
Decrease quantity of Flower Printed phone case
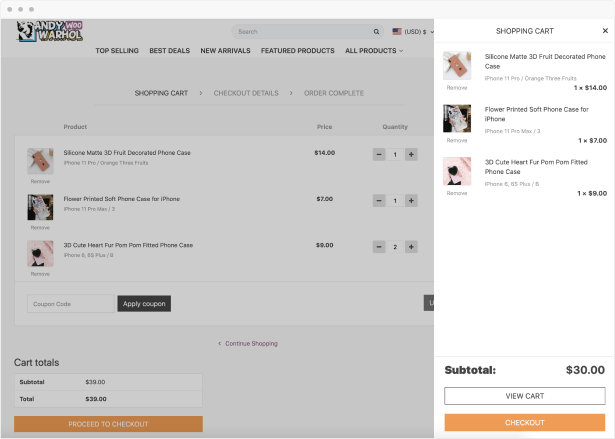pyautogui.click(x=379, y=201)
